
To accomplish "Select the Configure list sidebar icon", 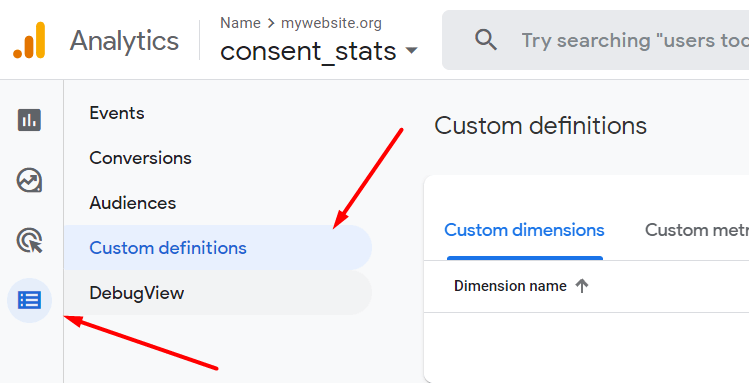I will (29, 300).
